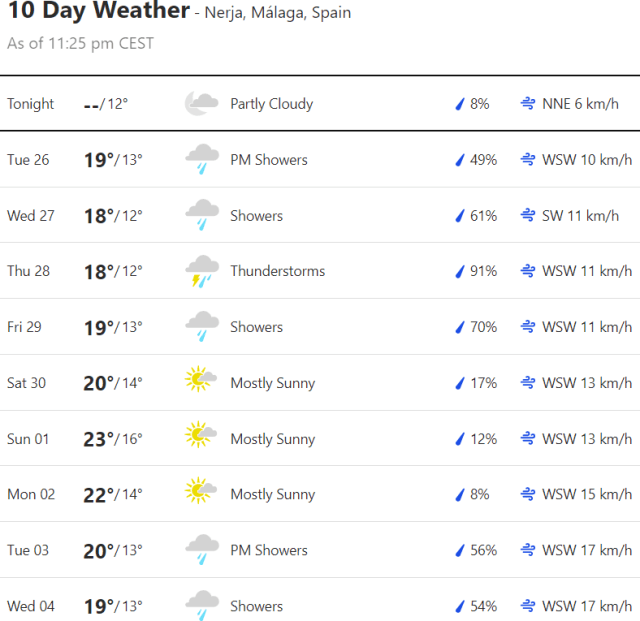Image resolution: width=640 pixels, height=621 pixels.
Task: Click the Fri 29 Showers description
Action: tap(256, 327)
